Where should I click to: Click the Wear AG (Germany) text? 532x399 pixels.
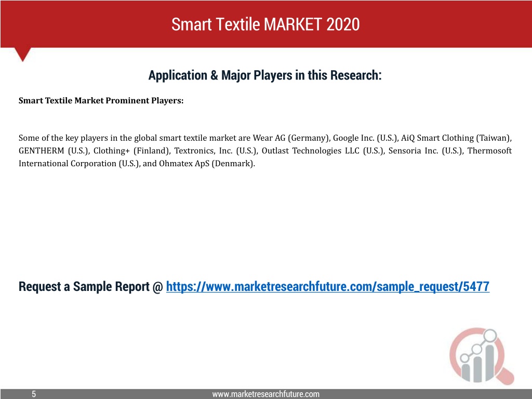tap(291, 138)
